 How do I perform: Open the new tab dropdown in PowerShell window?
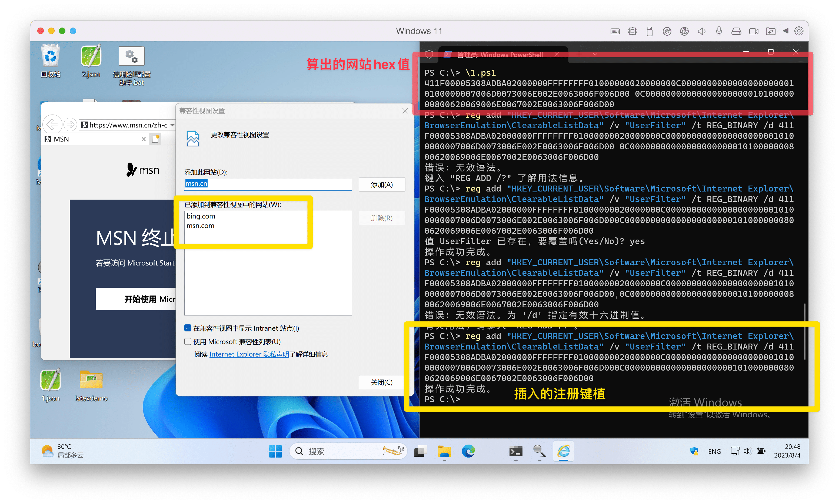[595, 54]
